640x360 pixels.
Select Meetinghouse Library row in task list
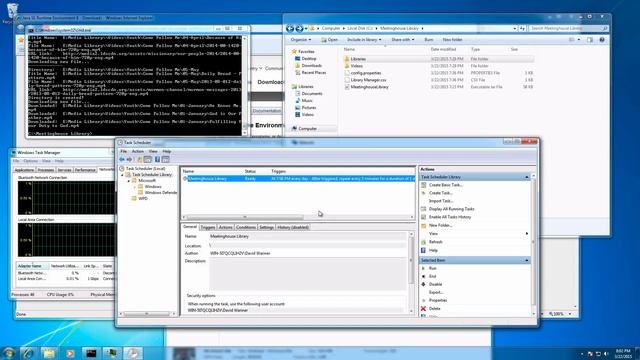click(x=298, y=179)
